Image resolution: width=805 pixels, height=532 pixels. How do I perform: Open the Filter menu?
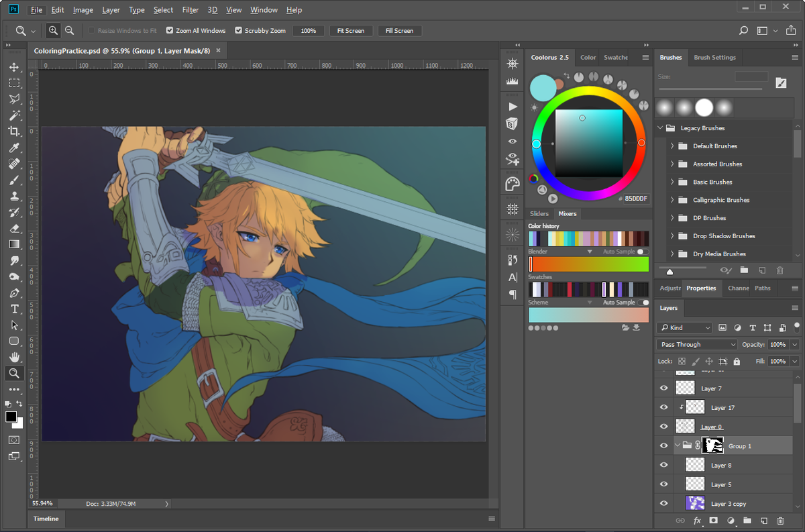(x=191, y=10)
